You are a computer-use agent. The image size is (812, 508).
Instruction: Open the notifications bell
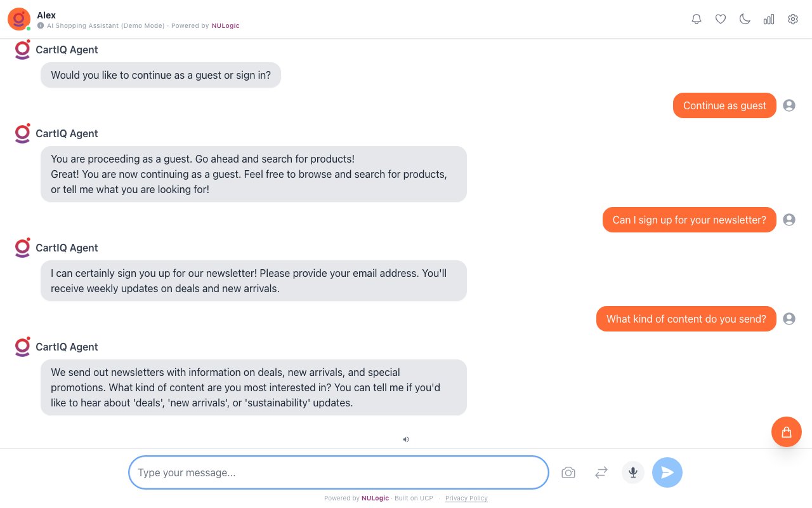697,19
